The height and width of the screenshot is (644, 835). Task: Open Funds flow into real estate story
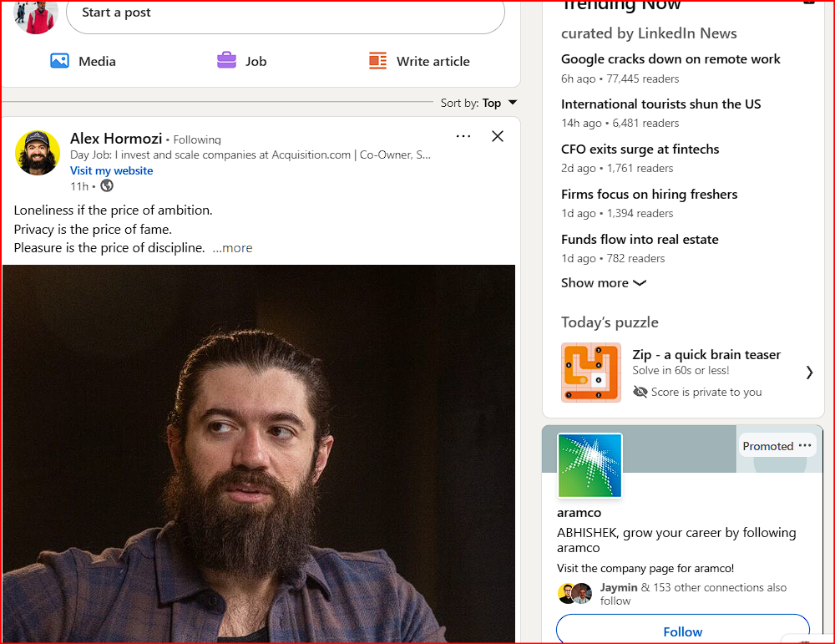pyautogui.click(x=640, y=240)
